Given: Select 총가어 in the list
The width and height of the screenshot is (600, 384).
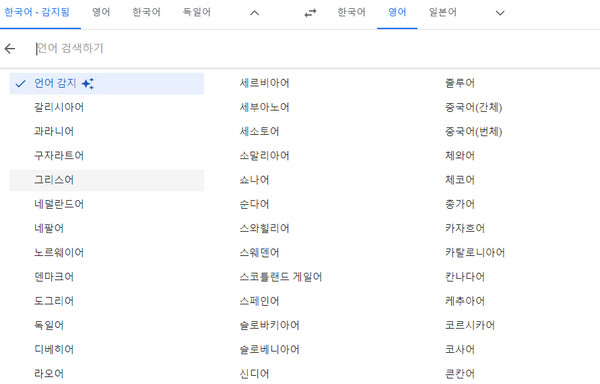Looking at the screenshot, I should click(x=460, y=204).
